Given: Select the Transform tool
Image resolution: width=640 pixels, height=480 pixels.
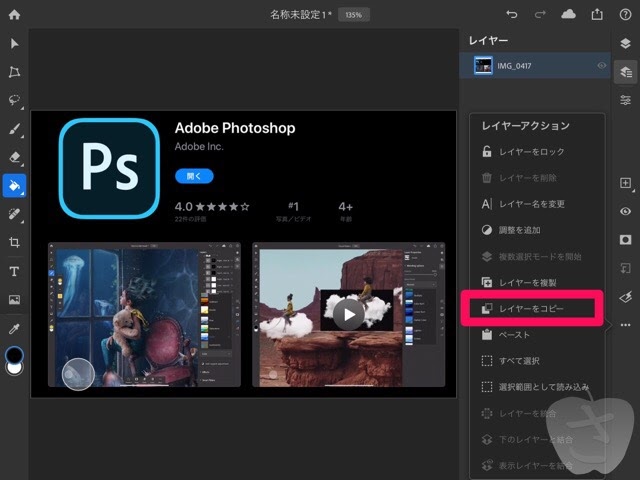Looking at the screenshot, I should (14, 72).
